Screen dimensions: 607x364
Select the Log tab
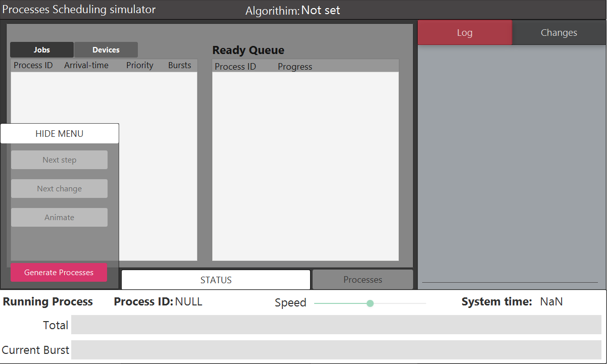coord(465,33)
